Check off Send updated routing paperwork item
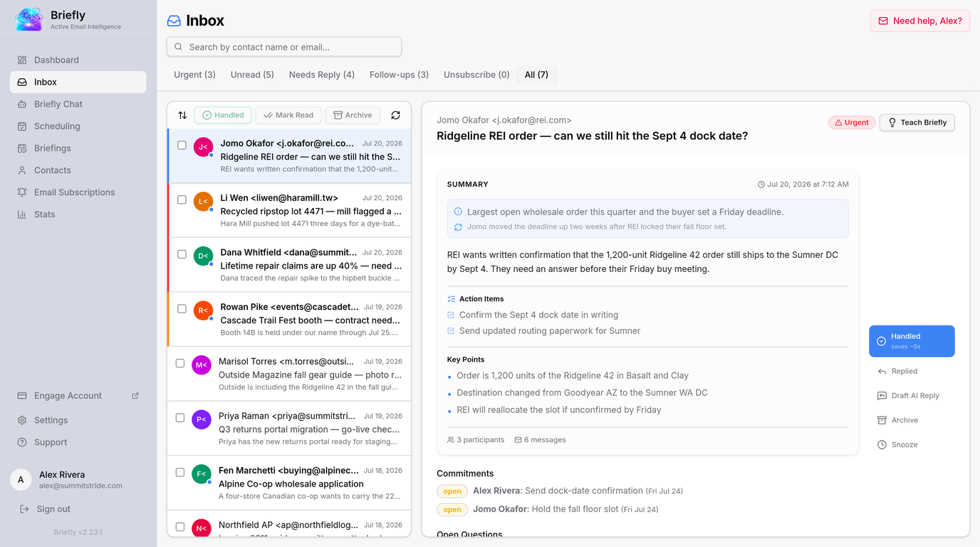The image size is (980, 547). (x=451, y=330)
